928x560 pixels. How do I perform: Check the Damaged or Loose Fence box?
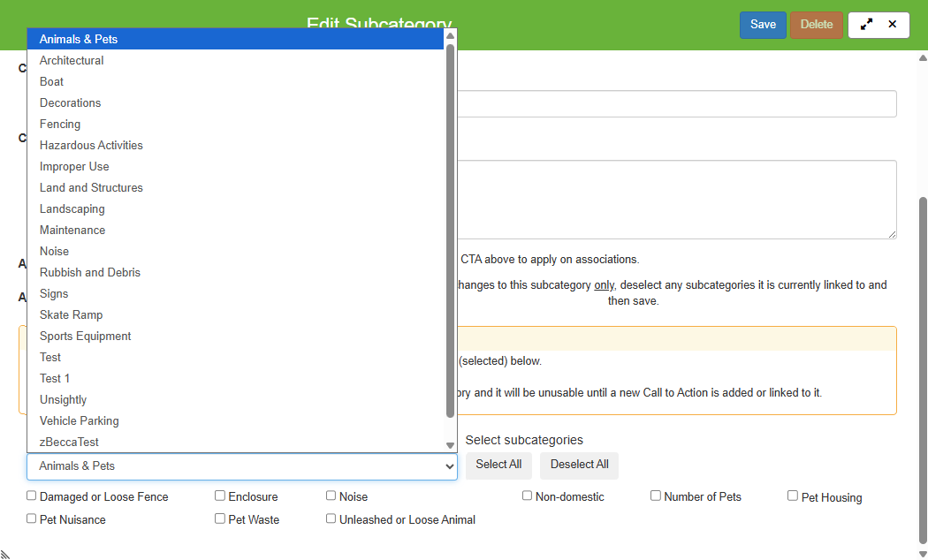(32, 496)
